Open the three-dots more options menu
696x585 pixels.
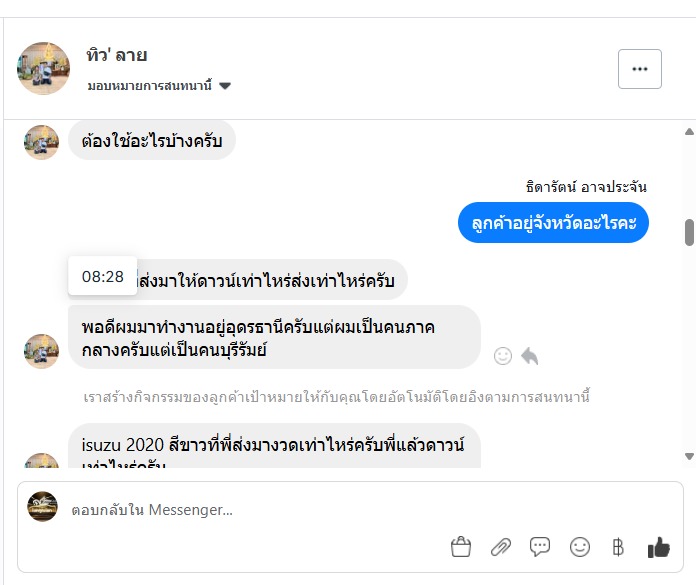640,69
